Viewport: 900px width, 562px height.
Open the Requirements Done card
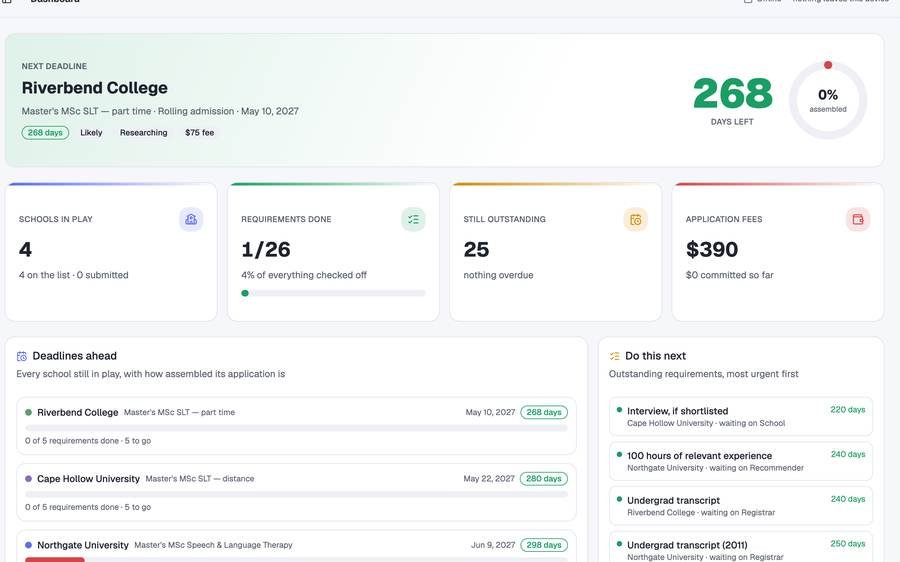[x=333, y=252]
